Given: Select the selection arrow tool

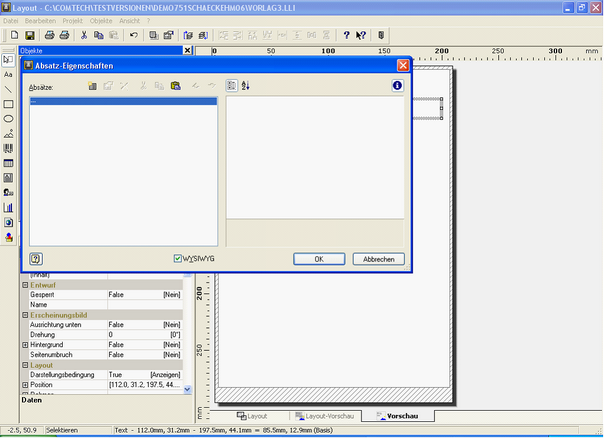Looking at the screenshot, I should coord(8,60).
